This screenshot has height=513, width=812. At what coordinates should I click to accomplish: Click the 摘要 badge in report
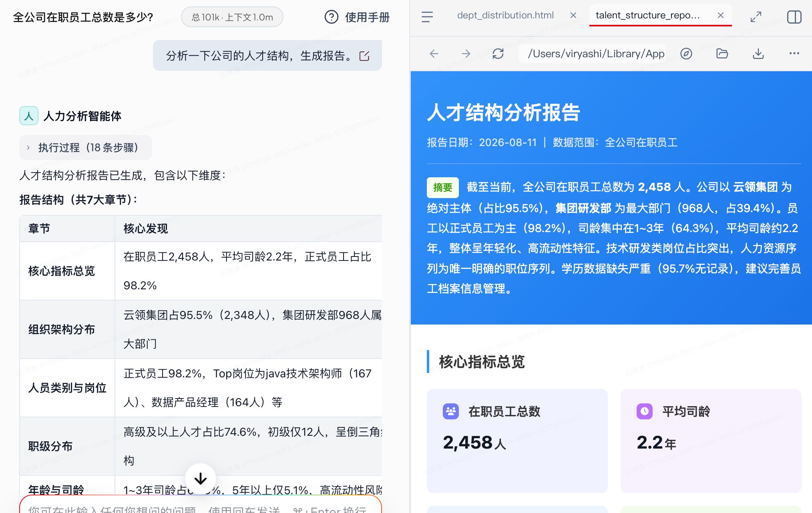click(443, 187)
